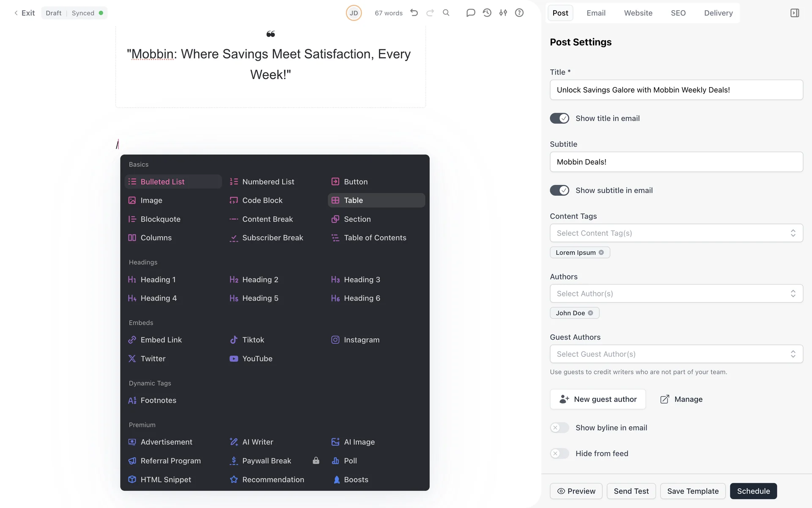Enable Show byline in email
Image resolution: width=812 pixels, height=508 pixels.
(559, 428)
